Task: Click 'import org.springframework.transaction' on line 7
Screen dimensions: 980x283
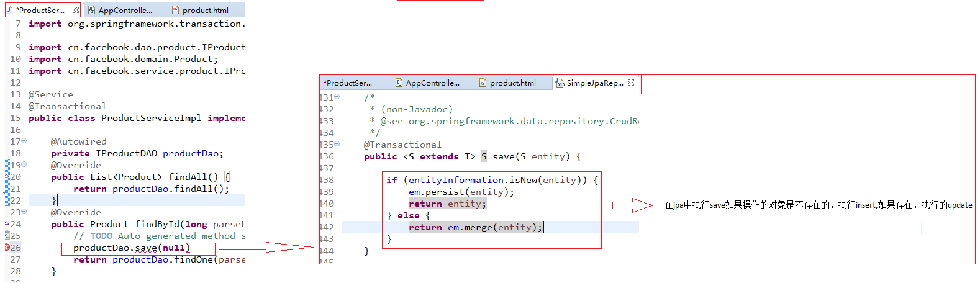Action: pos(137,24)
